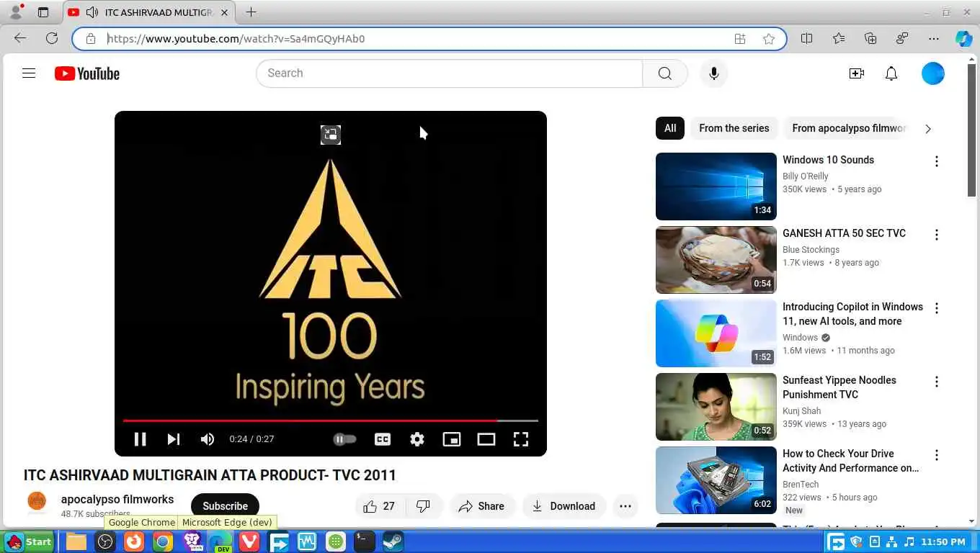Click the browser address bar URL
Viewport: 980px width, 553px height.
(x=236, y=39)
